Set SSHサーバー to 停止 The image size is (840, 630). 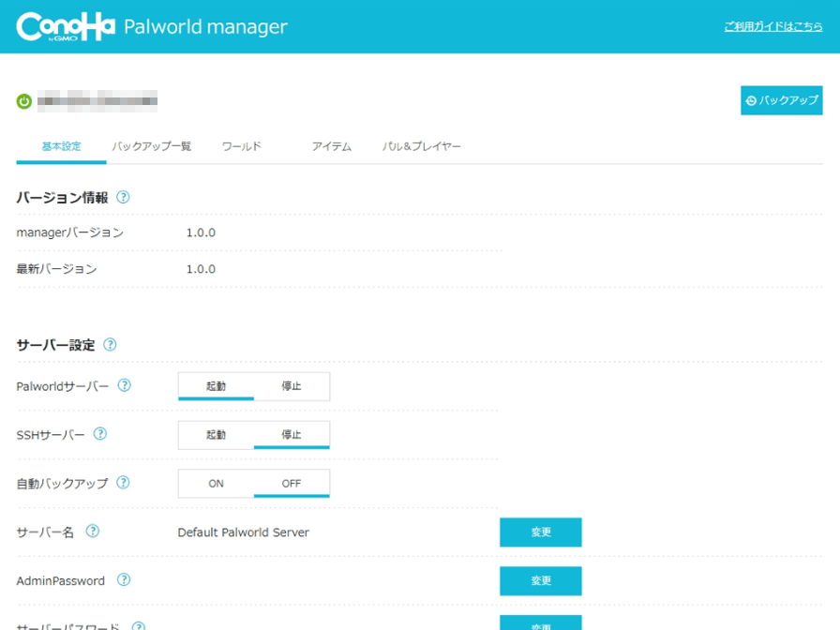[292, 434]
